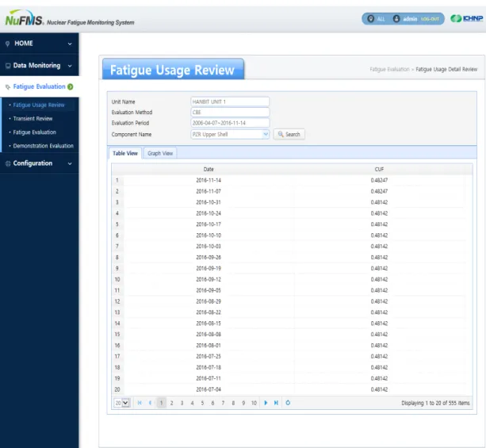Click the Evaluation Period input field
This screenshot has height=448, width=486.
(230, 123)
